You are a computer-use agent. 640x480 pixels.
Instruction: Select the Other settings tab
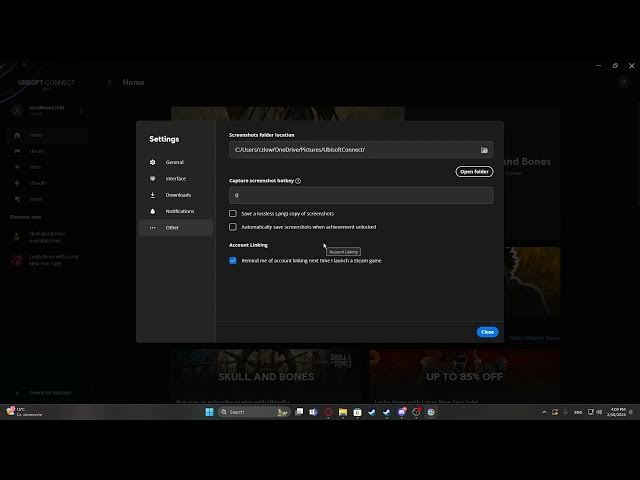(176, 227)
